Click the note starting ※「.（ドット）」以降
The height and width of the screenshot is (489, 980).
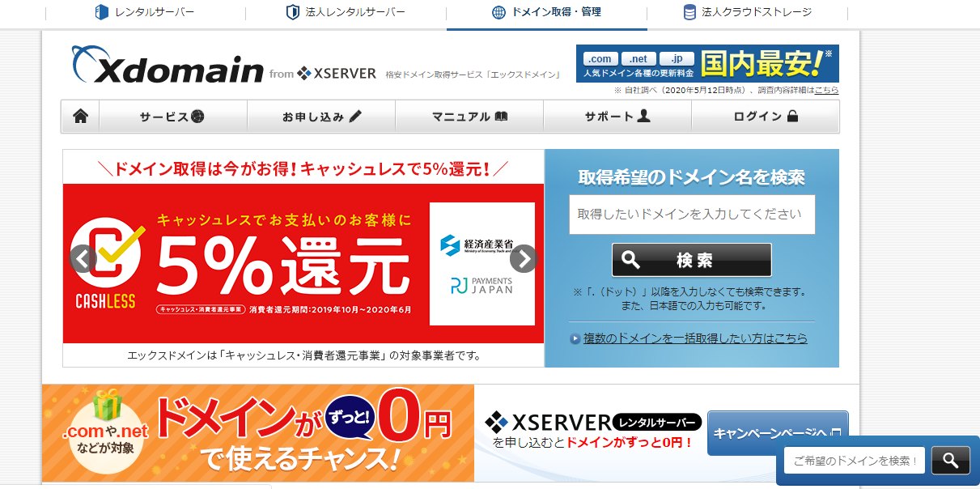point(692,298)
